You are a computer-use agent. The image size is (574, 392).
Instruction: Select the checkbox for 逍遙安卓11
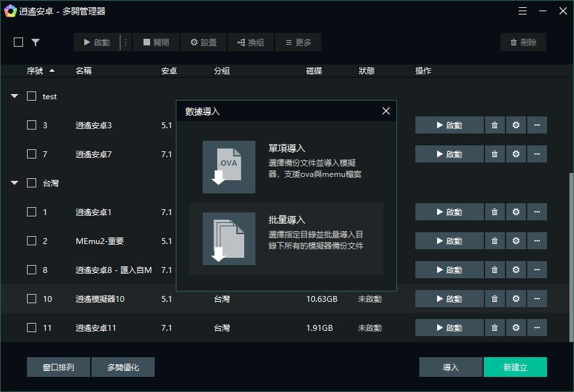[31, 328]
